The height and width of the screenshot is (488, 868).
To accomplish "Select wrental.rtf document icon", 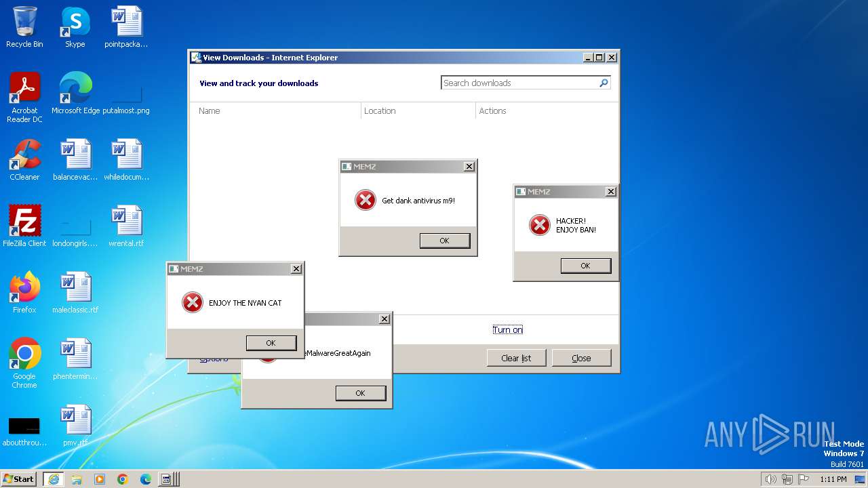I will click(x=126, y=226).
